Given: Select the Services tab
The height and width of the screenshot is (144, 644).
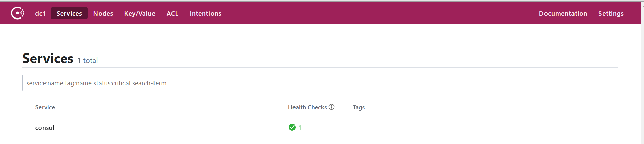Looking at the screenshot, I should [69, 13].
